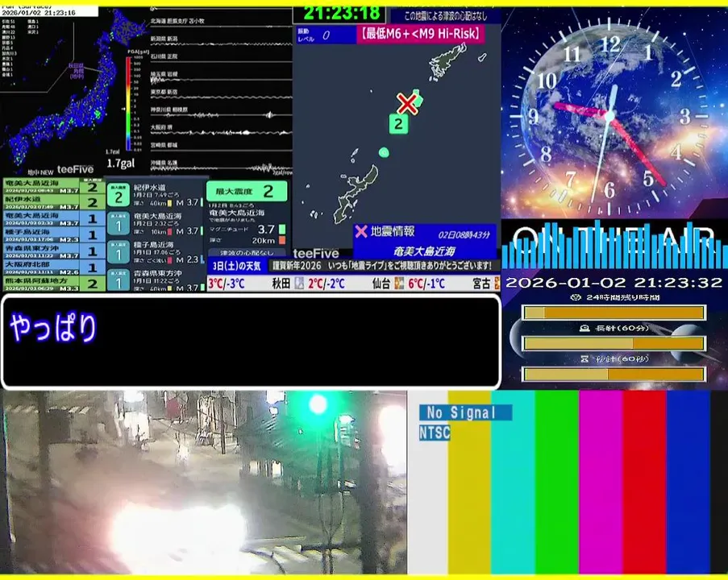Click the yellow depth square after 40km in 紀伊水道 row
Screen dimensions: 728x580
pyautogui.click(x=169, y=203)
